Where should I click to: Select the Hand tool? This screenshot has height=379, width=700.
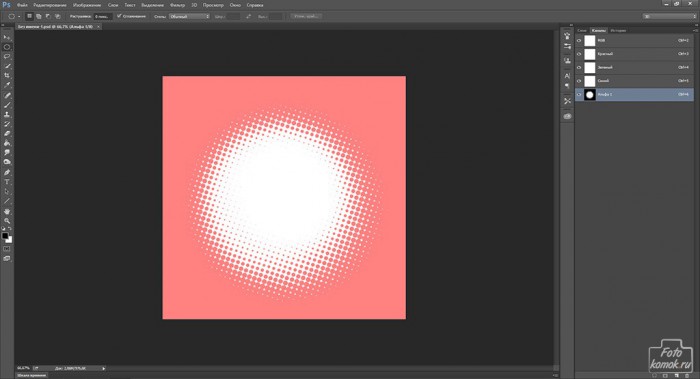click(x=7, y=211)
